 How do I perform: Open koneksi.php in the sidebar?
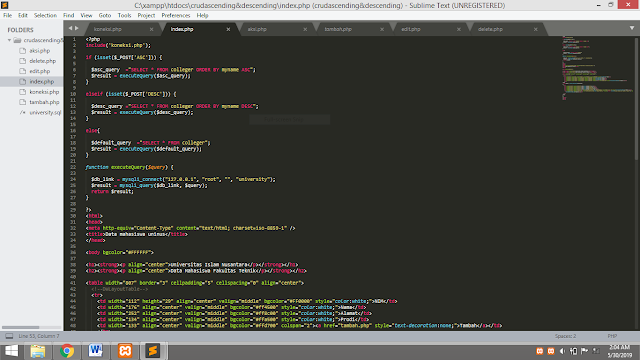[44, 92]
